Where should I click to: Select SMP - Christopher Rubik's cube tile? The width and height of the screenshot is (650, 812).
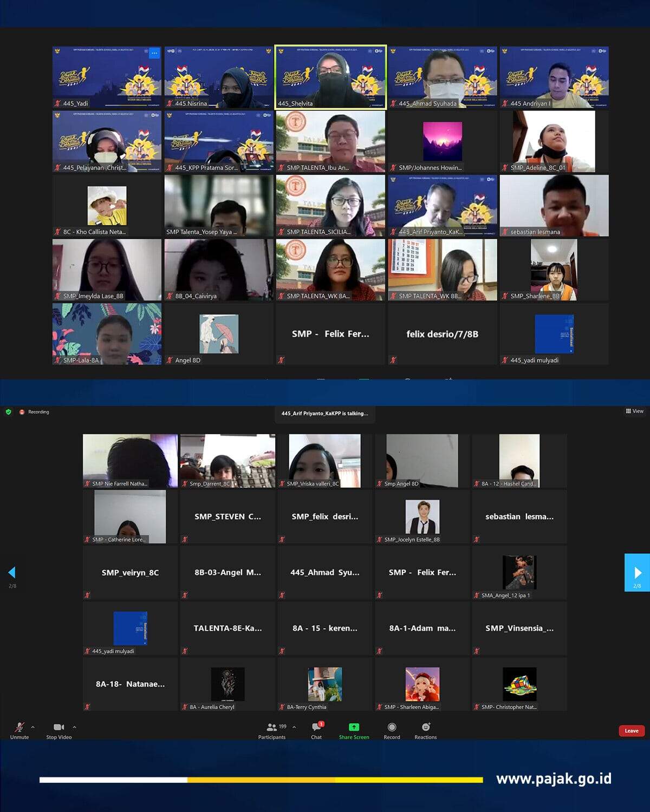[519, 684]
